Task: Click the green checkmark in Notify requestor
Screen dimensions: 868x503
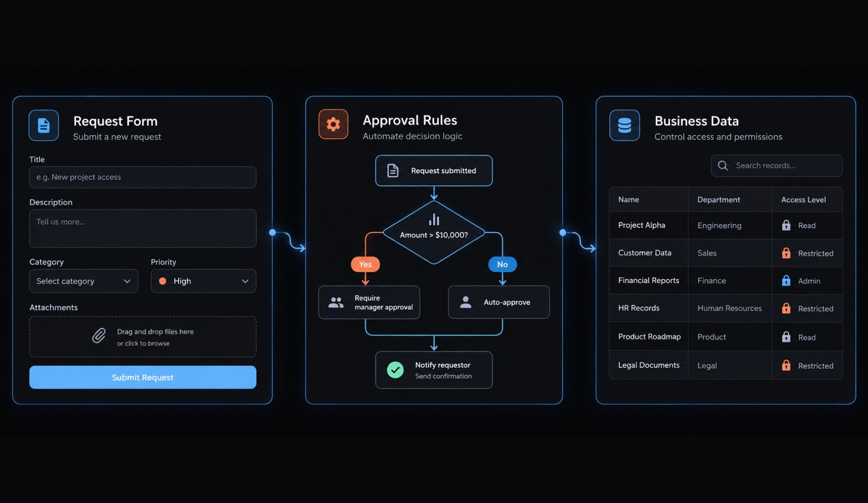Action: (x=395, y=369)
